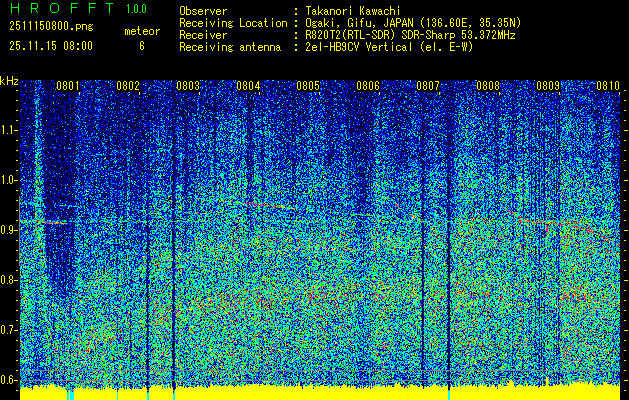Click the 1.0 frequency axis label
This screenshot has height=400, width=629.
[x=8, y=180]
